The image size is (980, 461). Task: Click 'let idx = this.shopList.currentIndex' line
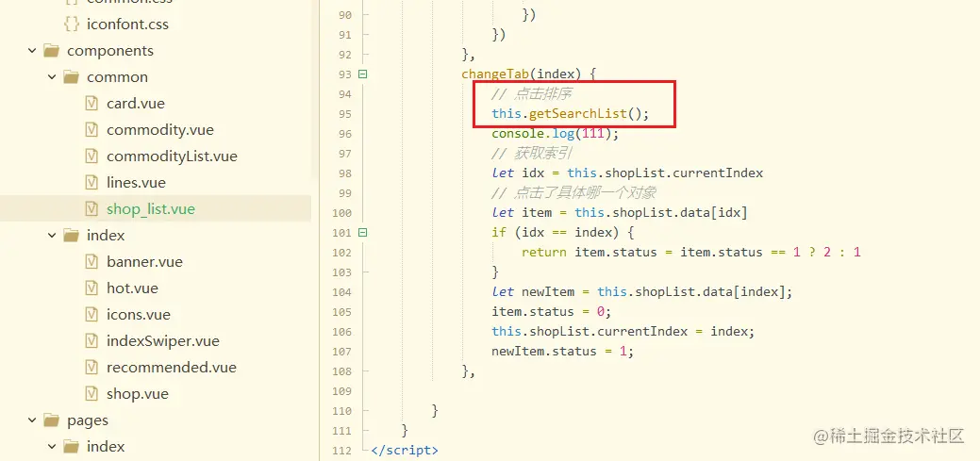pyautogui.click(x=627, y=173)
